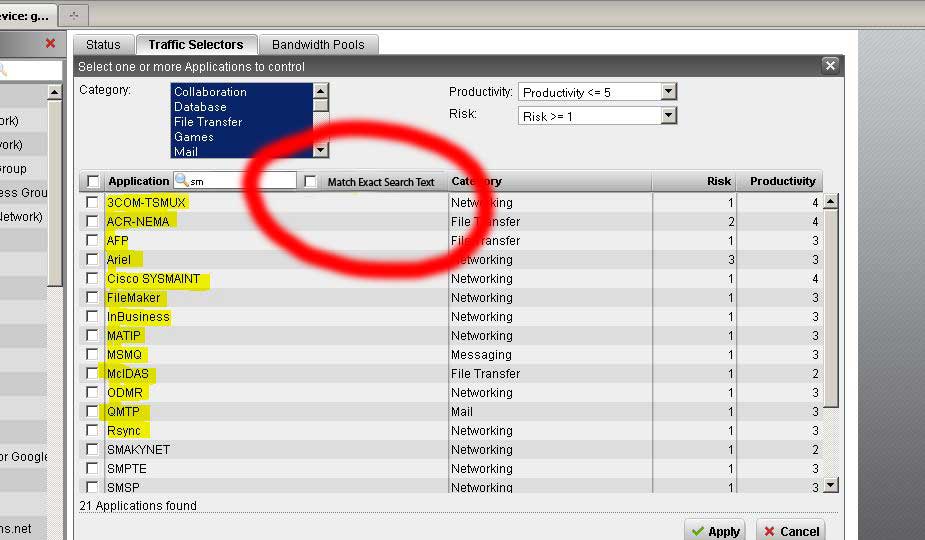Cancel the application selection
Viewport: 925px width, 540px height.
pos(790,530)
